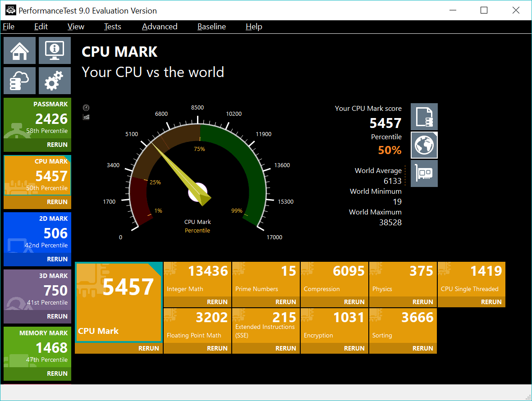Image resolution: width=532 pixels, height=401 pixels.
Task: Open the Advanced menu
Action: click(160, 27)
